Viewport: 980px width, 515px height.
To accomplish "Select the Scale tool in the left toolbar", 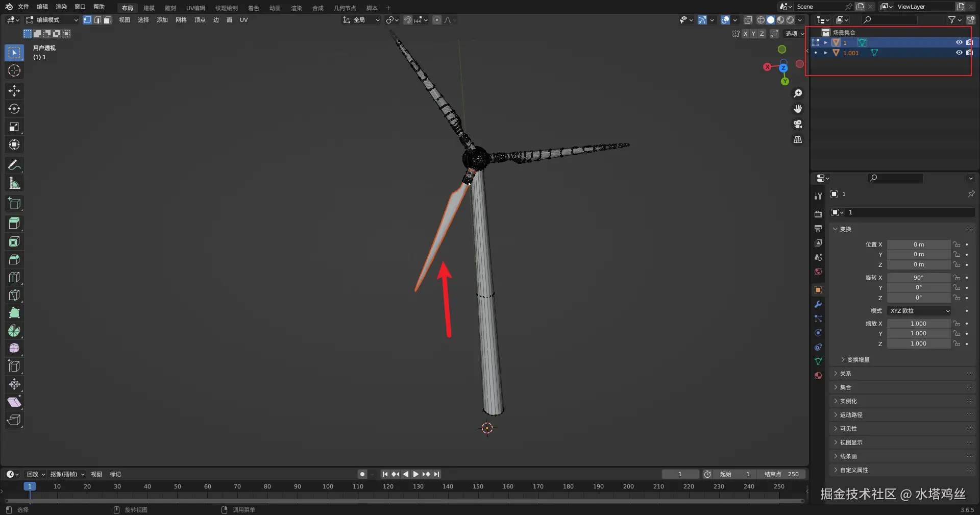I will [x=14, y=127].
